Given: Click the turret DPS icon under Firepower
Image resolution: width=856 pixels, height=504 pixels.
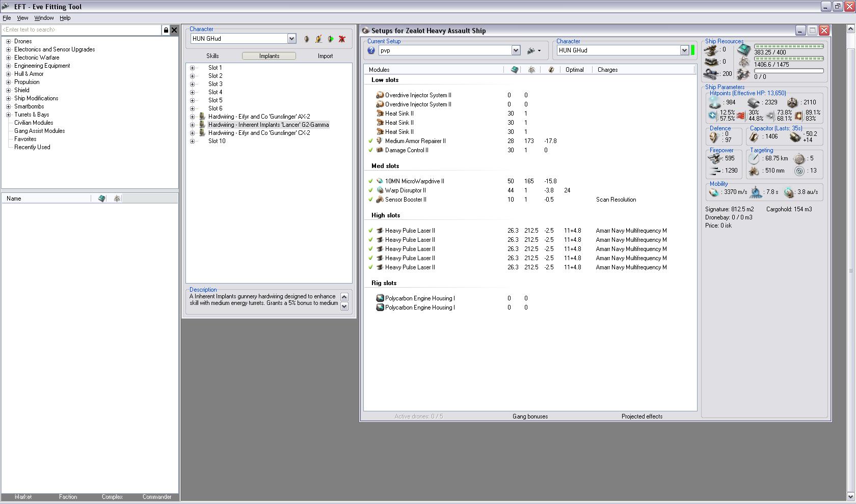Looking at the screenshot, I should coord(715,159).
